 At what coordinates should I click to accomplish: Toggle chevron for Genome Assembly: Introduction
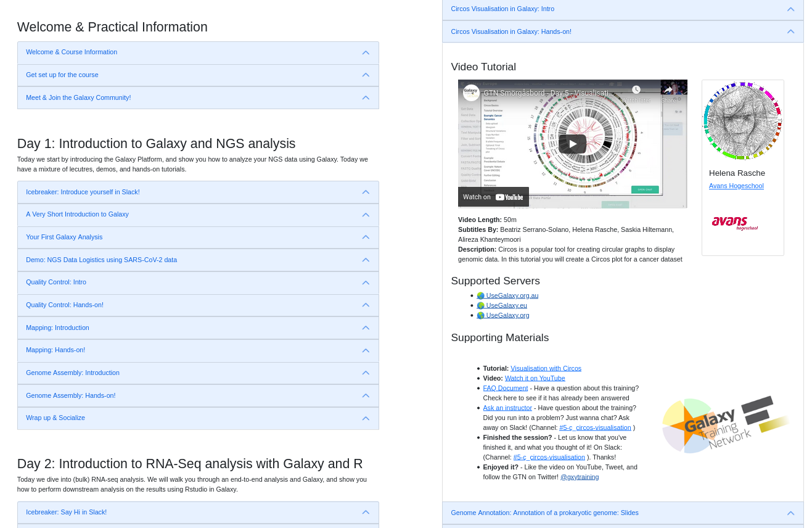click(x=366, y=373)
